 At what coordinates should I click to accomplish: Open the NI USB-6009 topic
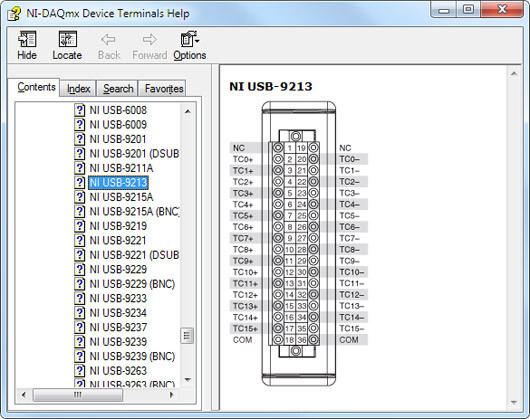[x=118, y=125]
